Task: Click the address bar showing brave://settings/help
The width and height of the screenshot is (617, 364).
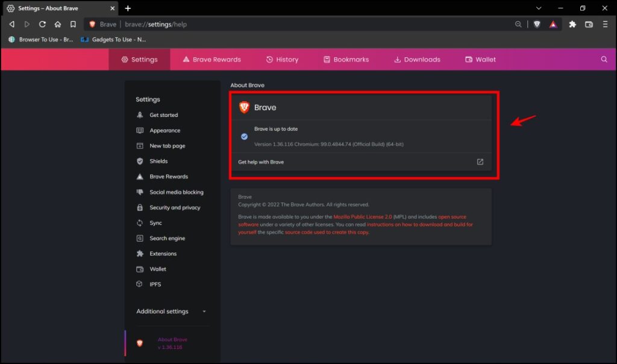Action: click(x=299, y=24)
